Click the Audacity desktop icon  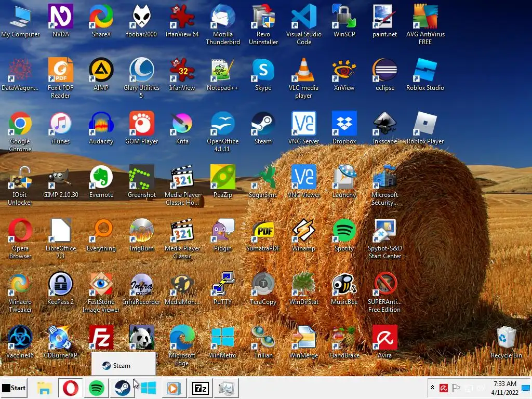click(101, 128)
